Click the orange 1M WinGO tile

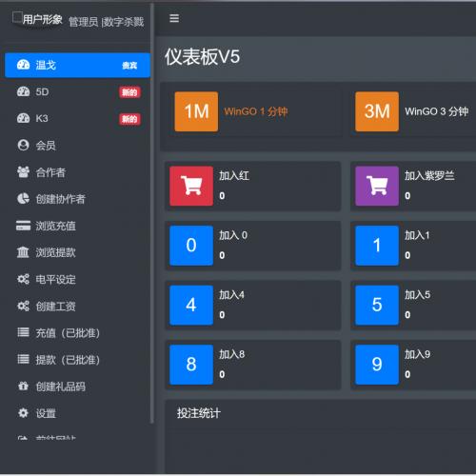point(196,111)
